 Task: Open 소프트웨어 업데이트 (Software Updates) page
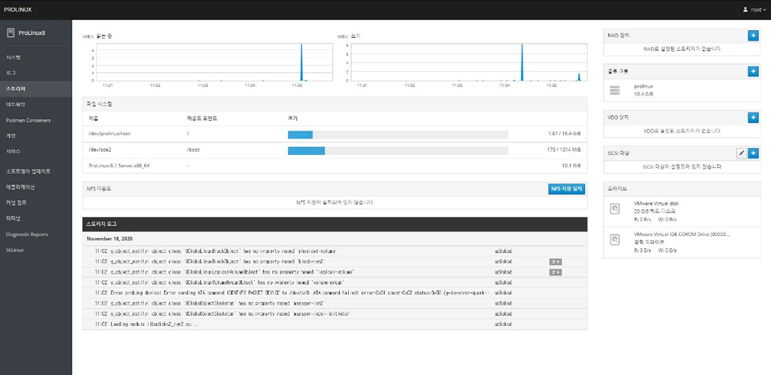coord(36,172)
